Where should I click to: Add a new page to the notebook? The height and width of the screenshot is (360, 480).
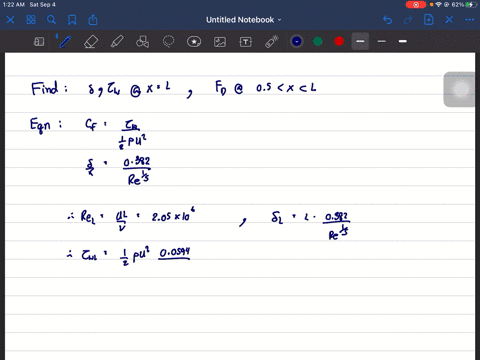(428, 20)
